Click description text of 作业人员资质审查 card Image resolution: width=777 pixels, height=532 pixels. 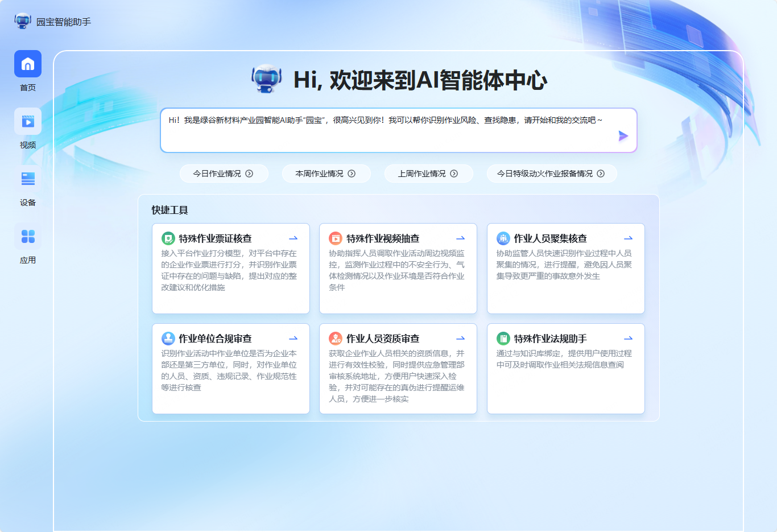396,376
